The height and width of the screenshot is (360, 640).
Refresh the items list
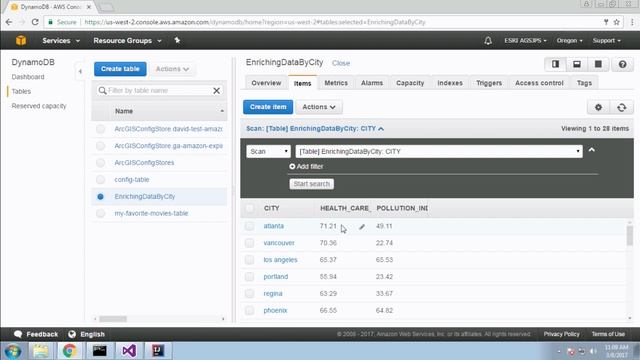click(622, 107)
